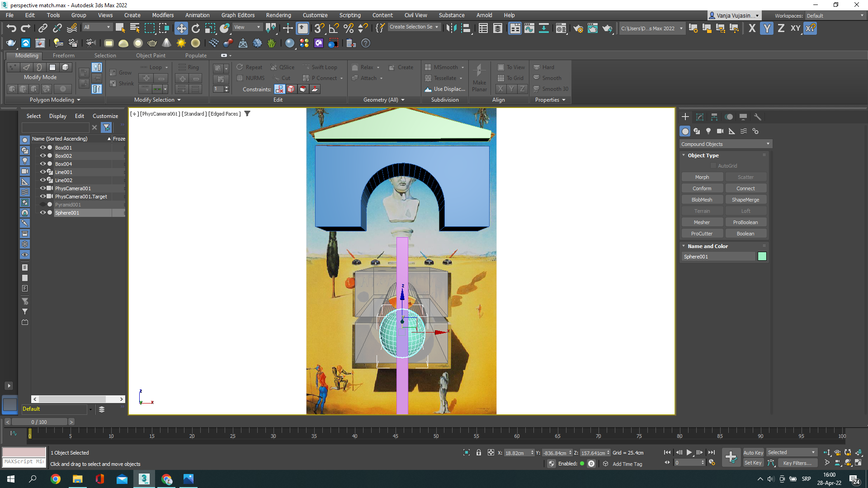This screenshot has height=488, width=868.
Task: Open Google Chrome from the taskbar
Action: [x=56, y=479]
